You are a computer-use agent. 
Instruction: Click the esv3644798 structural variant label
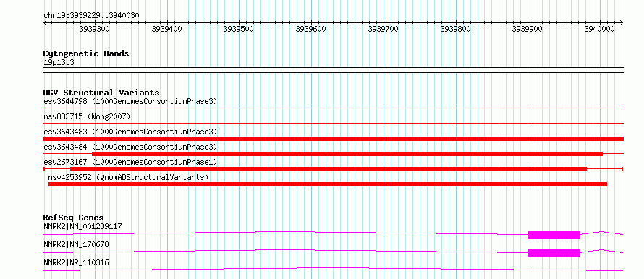130,101
